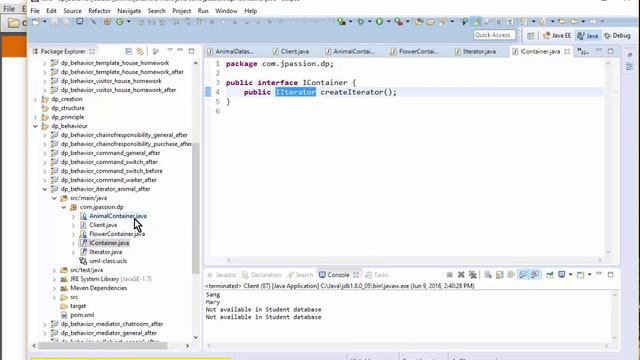
Task: Maximize the editor area
Action: pyautogui.click(x=611, y=51)
